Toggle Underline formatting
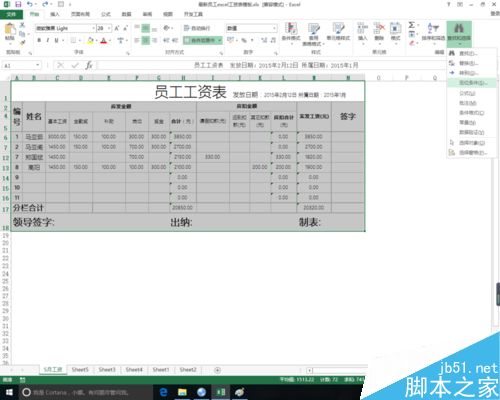 tap(56, 40)
